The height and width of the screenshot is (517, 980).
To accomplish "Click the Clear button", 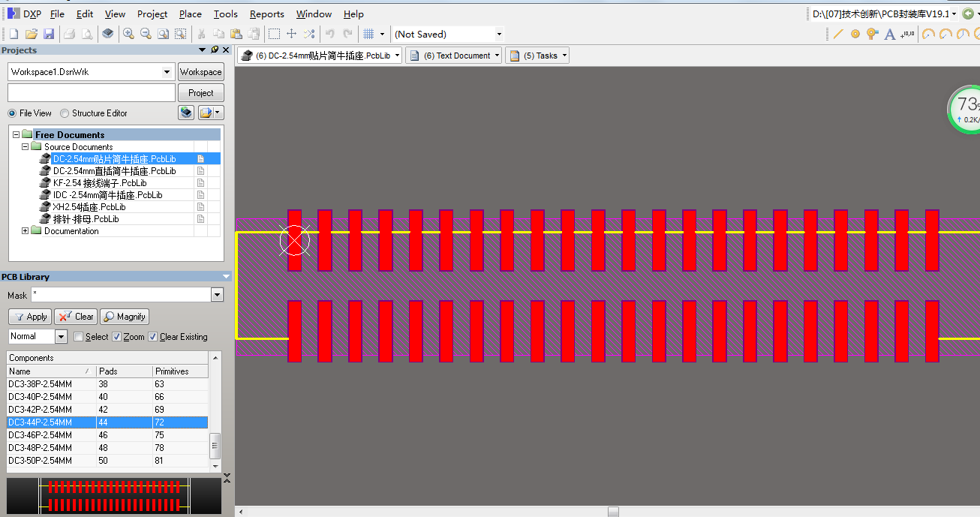I will 76,317.
